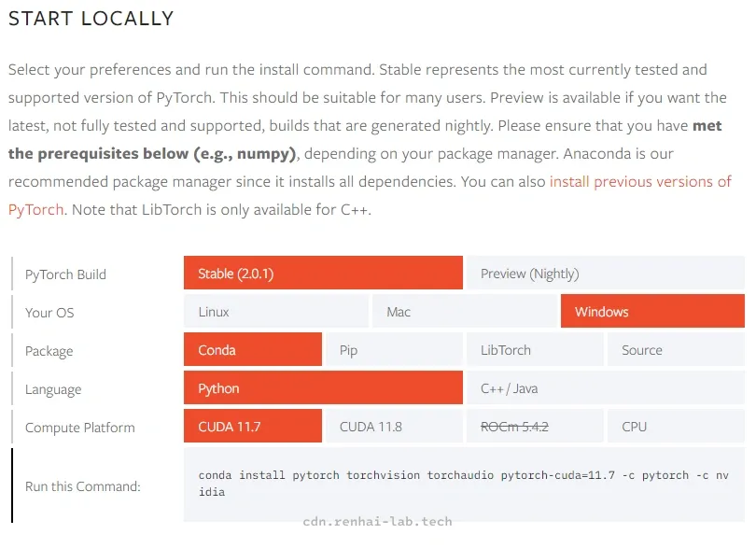The image size is (756, 548).
Task: Click the PyTorch Build row label
Action: [65, 274]
